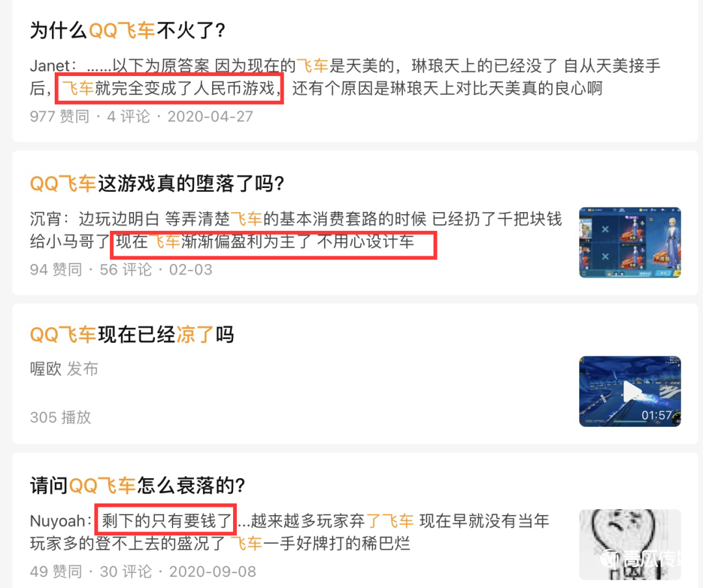Click the 305 播放 play count
The width and height of the screenshot is (703, 588).
coord(61,417)
